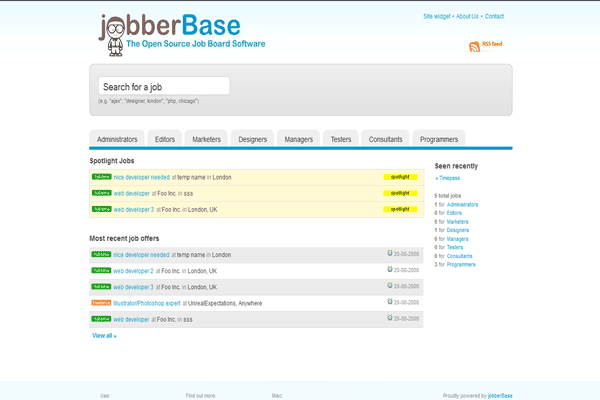
Task: Click the calendar icon beside Illustrator/Photoshop expert date
Action: [x=390, y=302]
